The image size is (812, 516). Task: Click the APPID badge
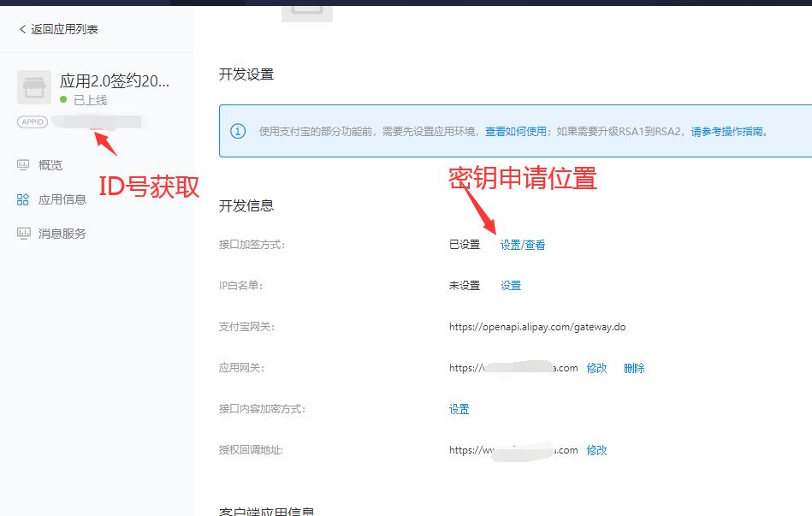point(33,122)
